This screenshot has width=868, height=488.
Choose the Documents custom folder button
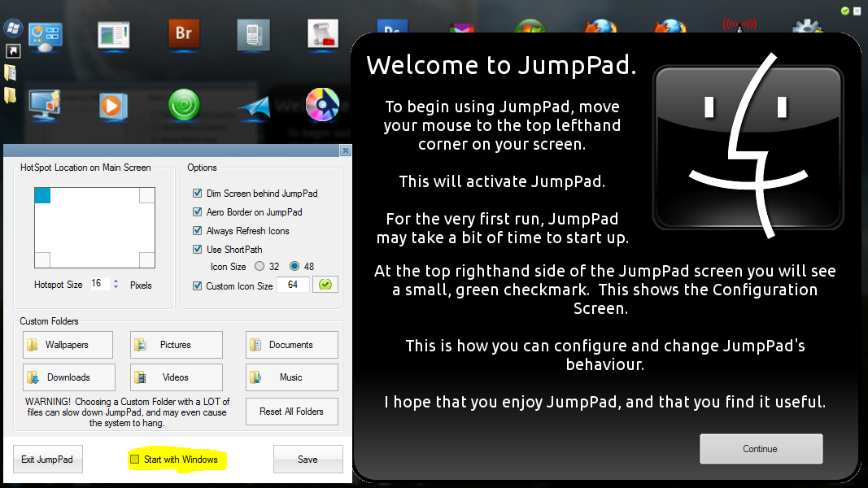[x=292, y=345]
